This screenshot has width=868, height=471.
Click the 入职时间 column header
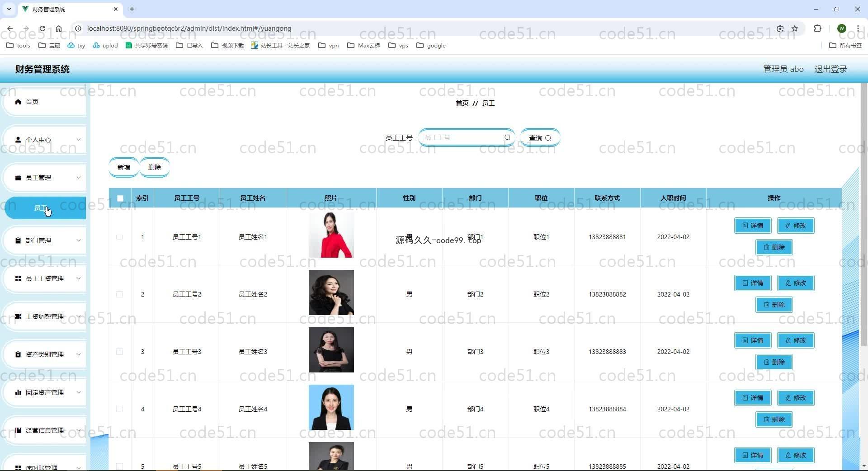(673, 198)
